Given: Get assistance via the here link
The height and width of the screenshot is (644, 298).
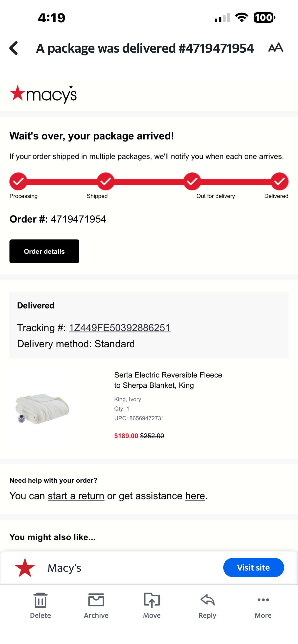Looking at the screenshot, I should (195, 496).
